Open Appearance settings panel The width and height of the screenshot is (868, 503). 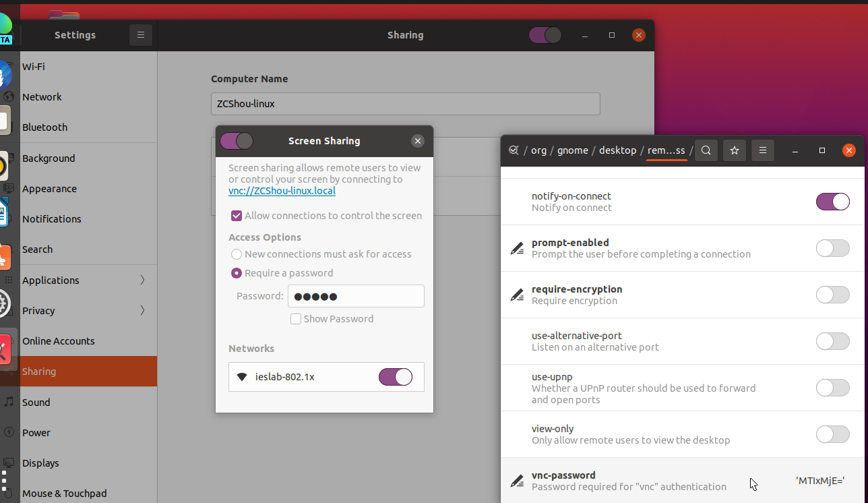79,189
